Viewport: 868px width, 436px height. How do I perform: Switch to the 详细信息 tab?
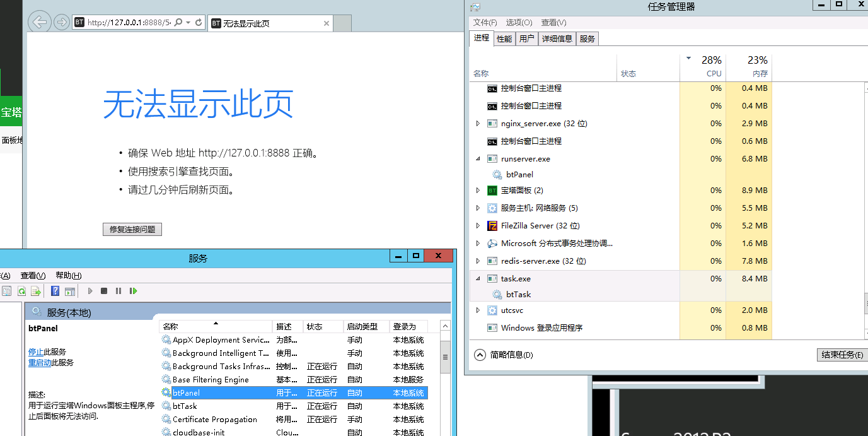coord(557,38)
